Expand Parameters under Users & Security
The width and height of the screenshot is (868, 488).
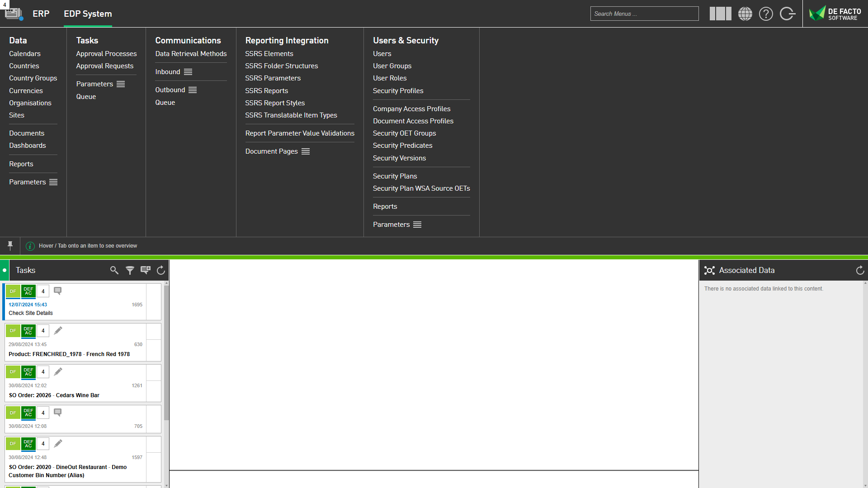(417, 224)
